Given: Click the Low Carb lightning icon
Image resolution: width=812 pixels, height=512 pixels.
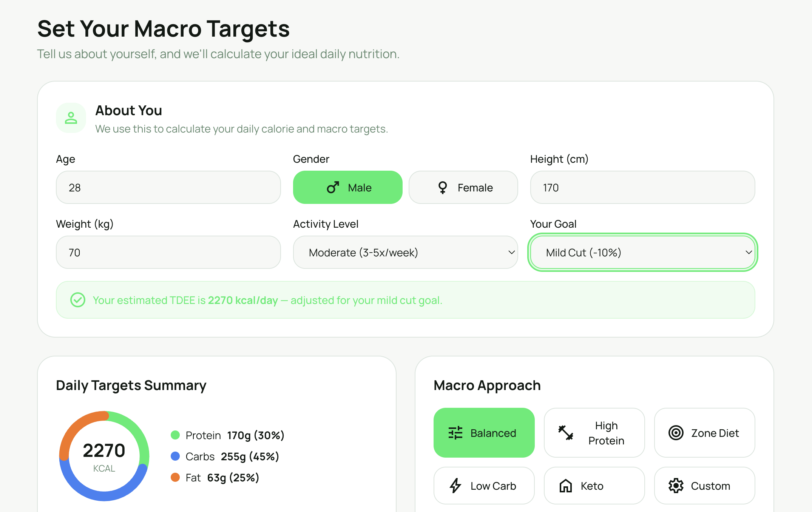Looking at the screenshot, I should (455, 486).
